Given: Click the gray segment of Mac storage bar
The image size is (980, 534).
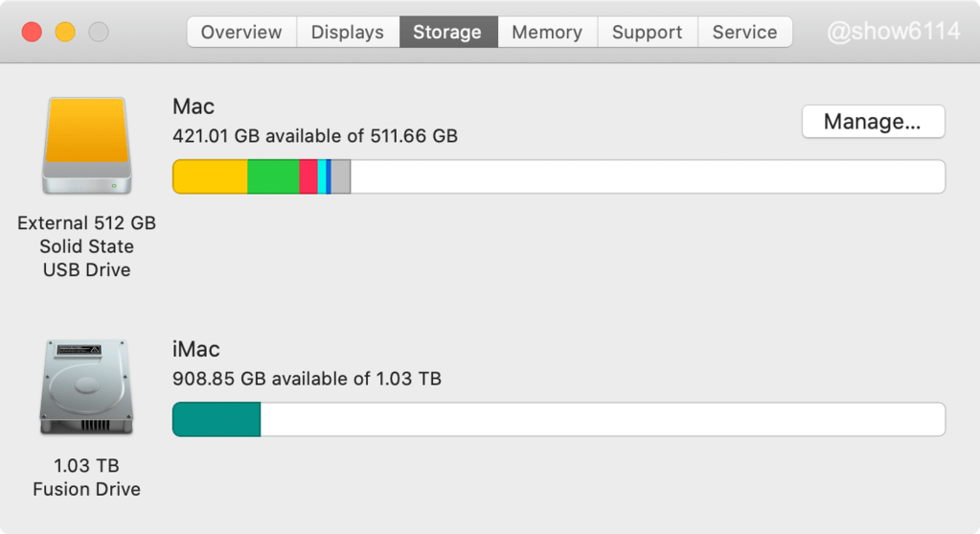Looking at the screenshot, I should [341, 177].
